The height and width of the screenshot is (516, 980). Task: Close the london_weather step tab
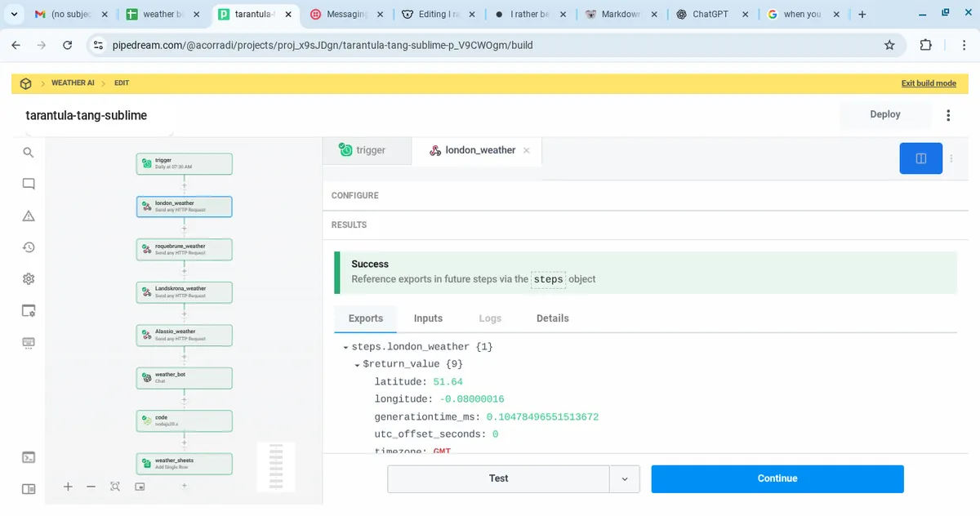coord(527,151)
